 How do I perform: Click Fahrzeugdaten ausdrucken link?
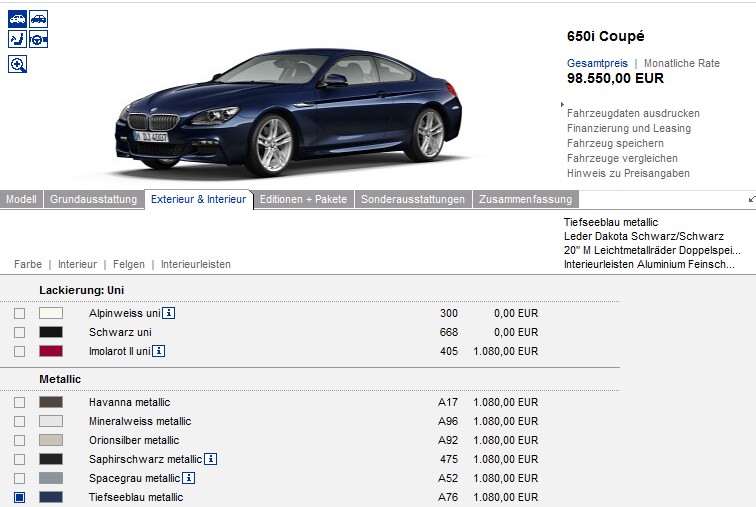pyautogui.click(x=633, y=113)
